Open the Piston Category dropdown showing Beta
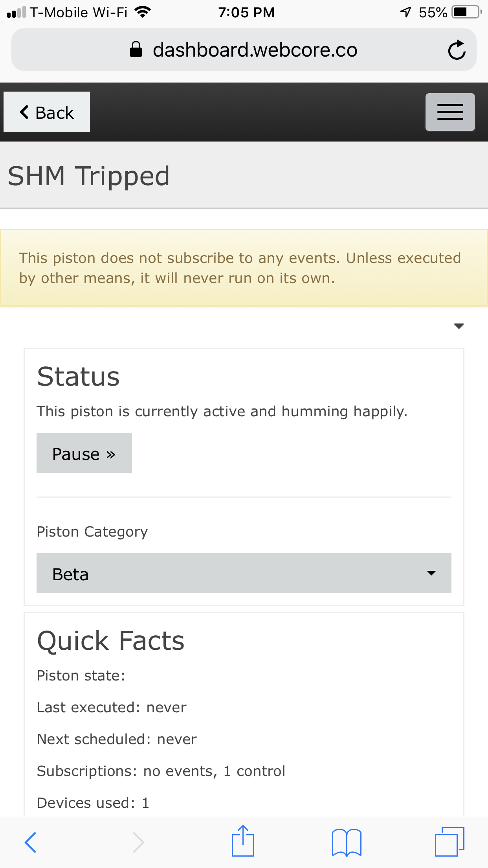The image size is (488, 868). pyautogui.click(x=244, y=573)
